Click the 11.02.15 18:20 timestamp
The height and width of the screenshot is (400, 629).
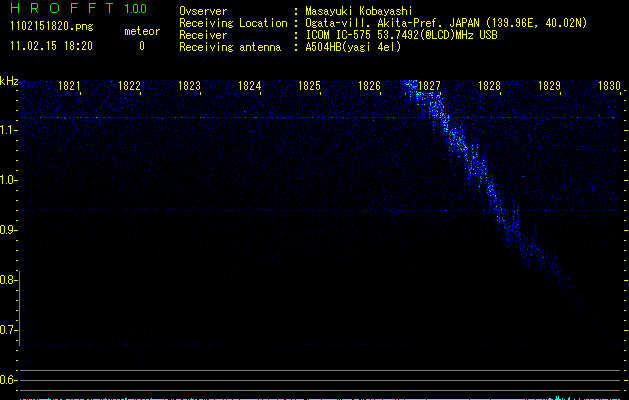coord(49,46)
